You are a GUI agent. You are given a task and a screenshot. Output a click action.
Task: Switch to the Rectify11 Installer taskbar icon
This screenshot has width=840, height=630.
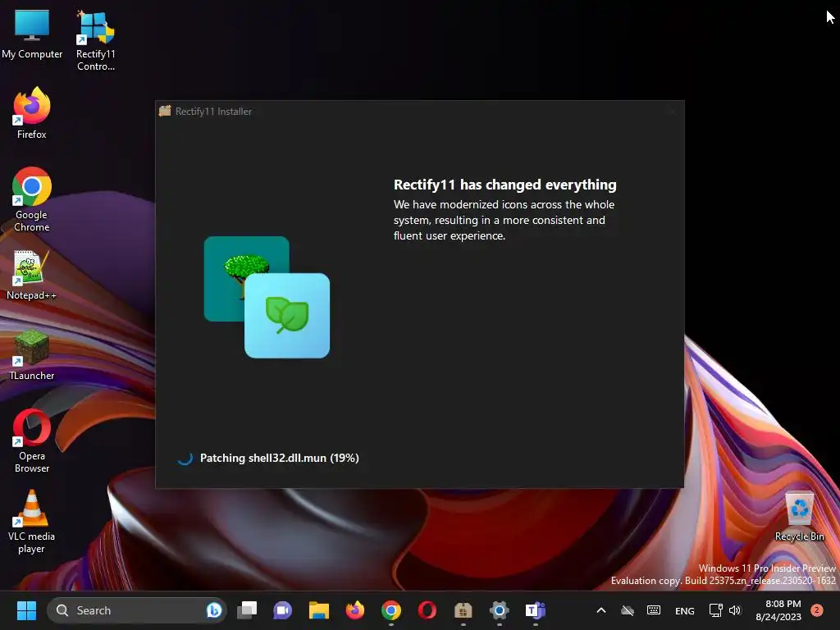463,610
